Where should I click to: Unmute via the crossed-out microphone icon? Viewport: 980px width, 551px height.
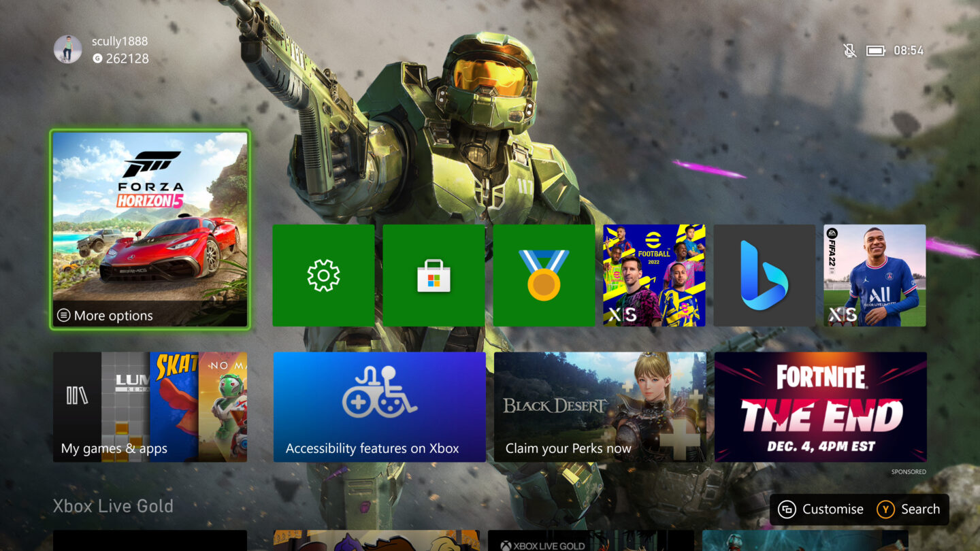[x=849, y=50]
